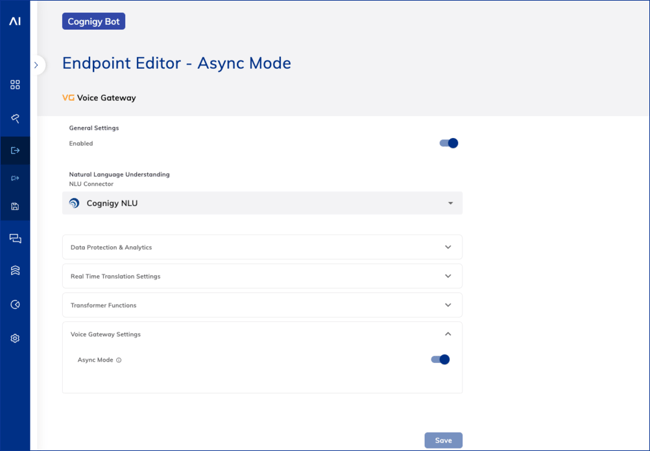Toggle the Enabled switch off
The height and width of the screenshot is (451, 650).
(x=449, y=143)
